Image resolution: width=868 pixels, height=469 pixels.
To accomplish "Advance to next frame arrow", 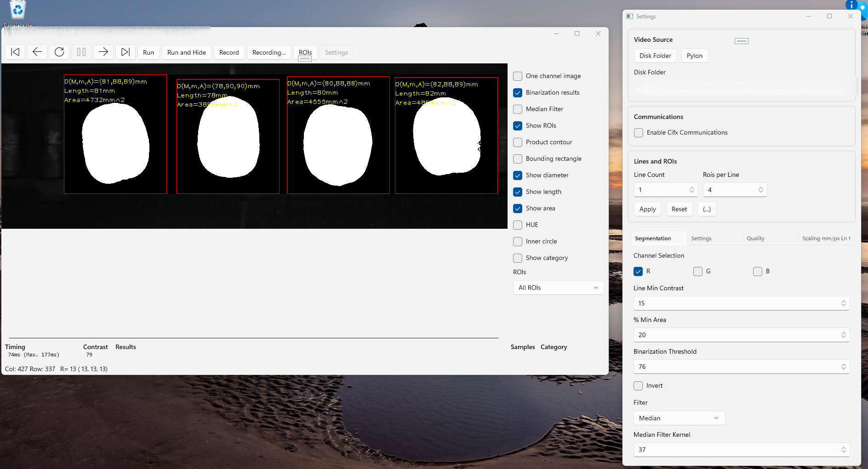I will pos(103,52).
